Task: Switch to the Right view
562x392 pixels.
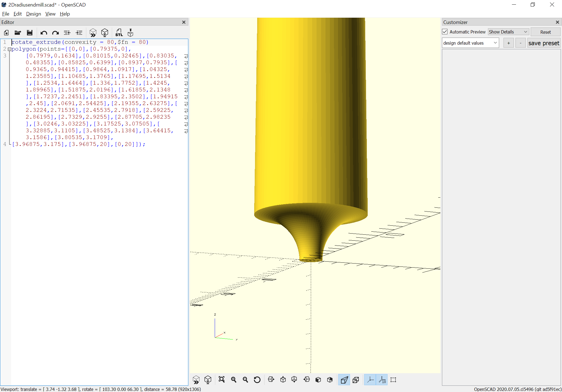Action: [x=271, y=380]
